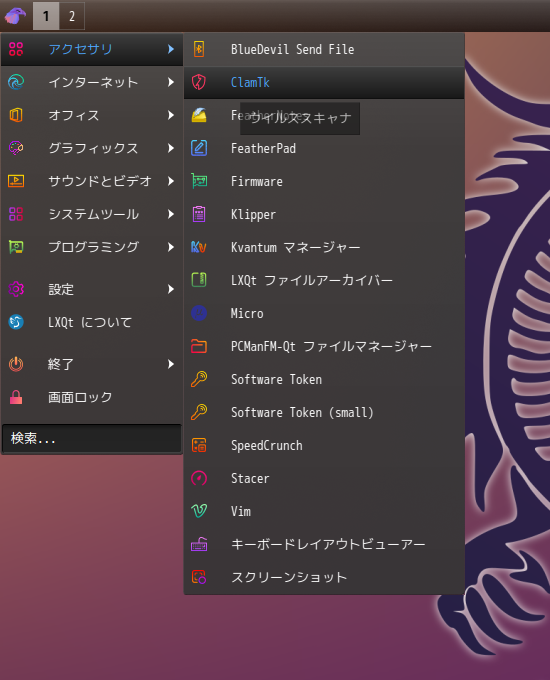550x680 pixels.
Task: Click the Vim green V icon
Action: (x=199, y=511)
